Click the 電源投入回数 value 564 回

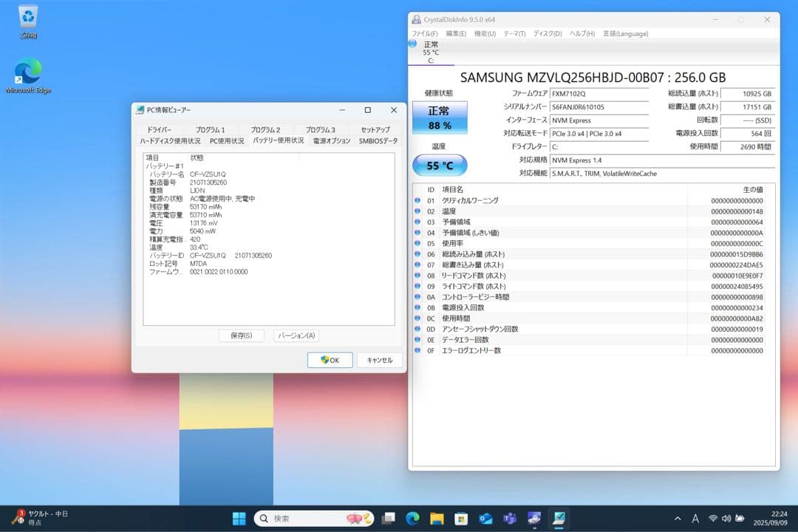tap(748, 134)
